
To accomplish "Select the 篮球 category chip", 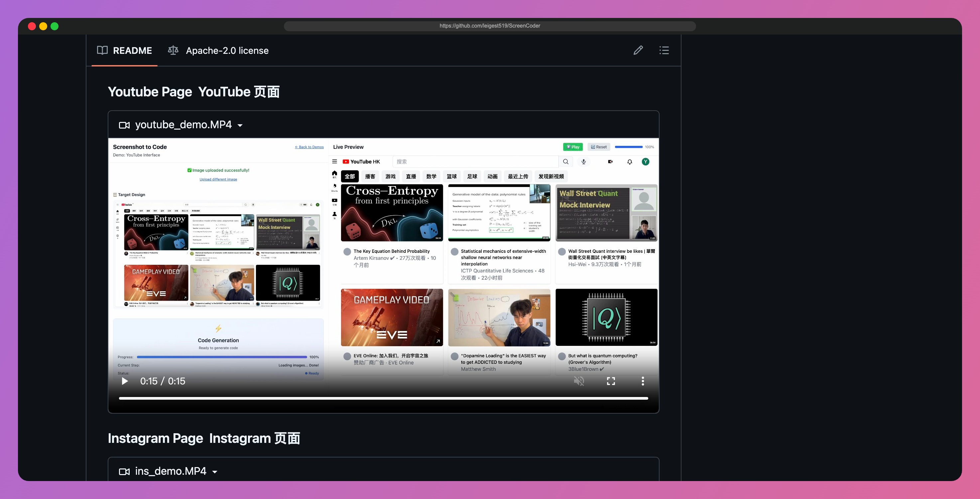I will pyautogui.click(x=452, y=176).
